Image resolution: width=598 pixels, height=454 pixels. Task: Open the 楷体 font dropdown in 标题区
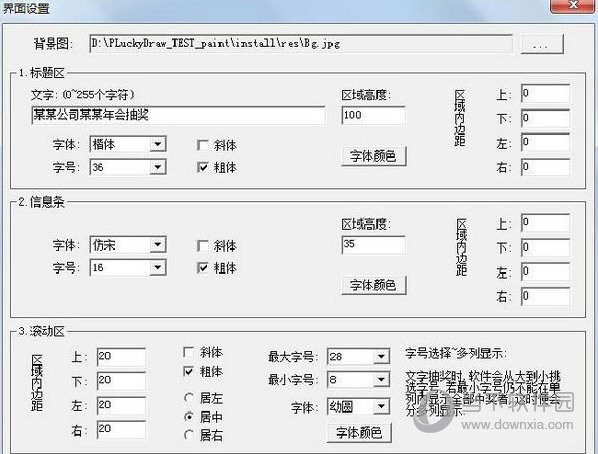tap(158, 144)
